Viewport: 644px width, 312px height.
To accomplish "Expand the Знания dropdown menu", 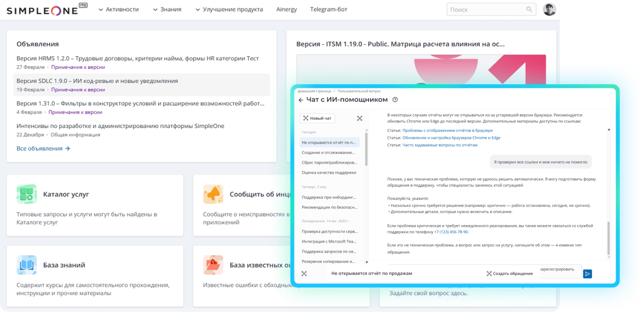I will (x=167, y=10).
